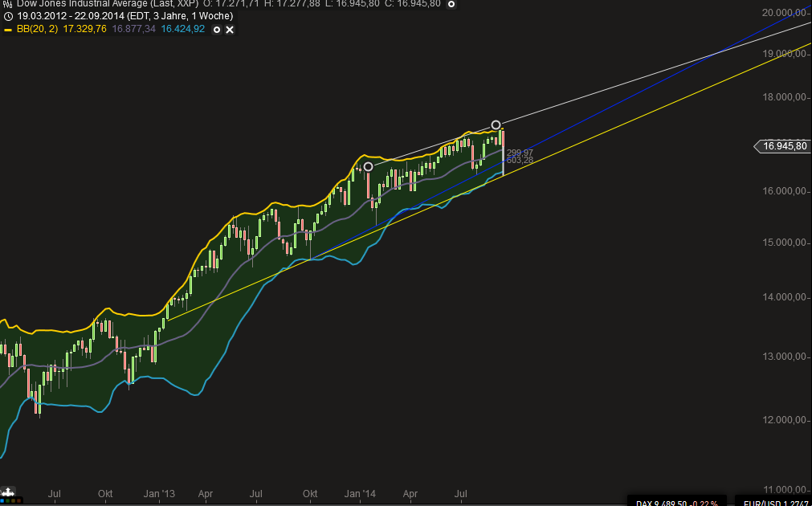Click the Jan '14 time axis label

click(361, 494)
